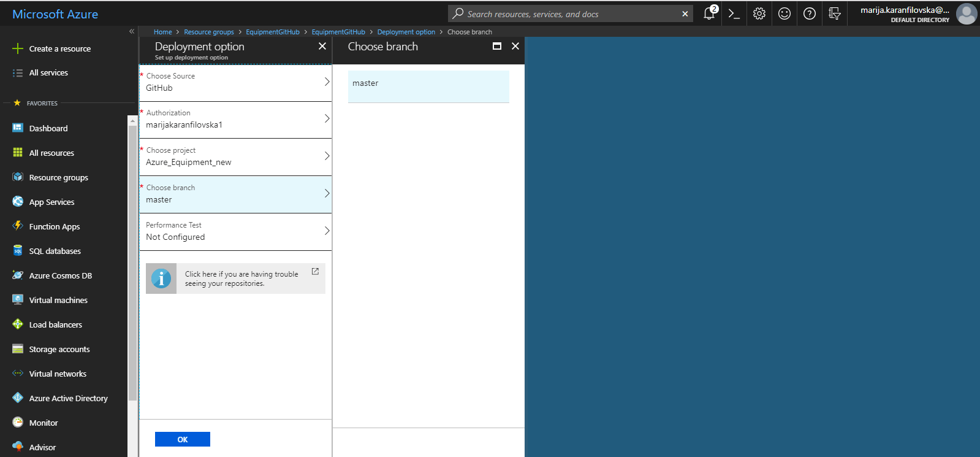980x457 pixels.
Task: Click the search resources input field
Action: coord(570,14)
